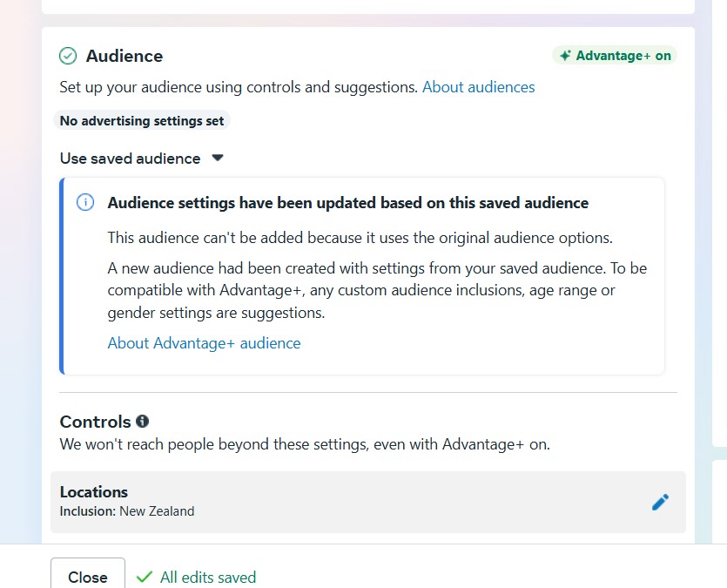Click the bold notice title about saved audience
Screen dimensions: 727x588
tap(347, 203)
